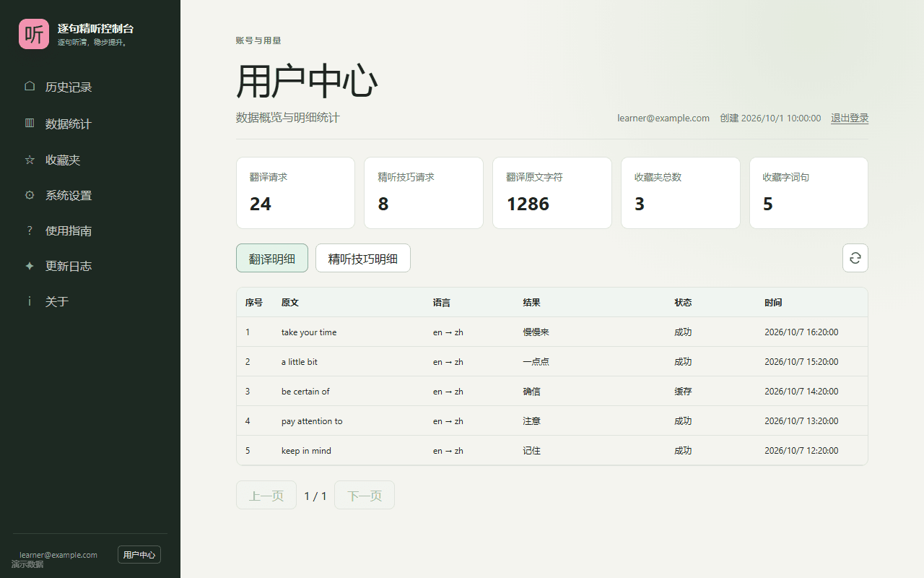Click the page indicator 1 / 1
Image resolution: width=924 pixels, height=578 pixels.
[x=315, y=496]
